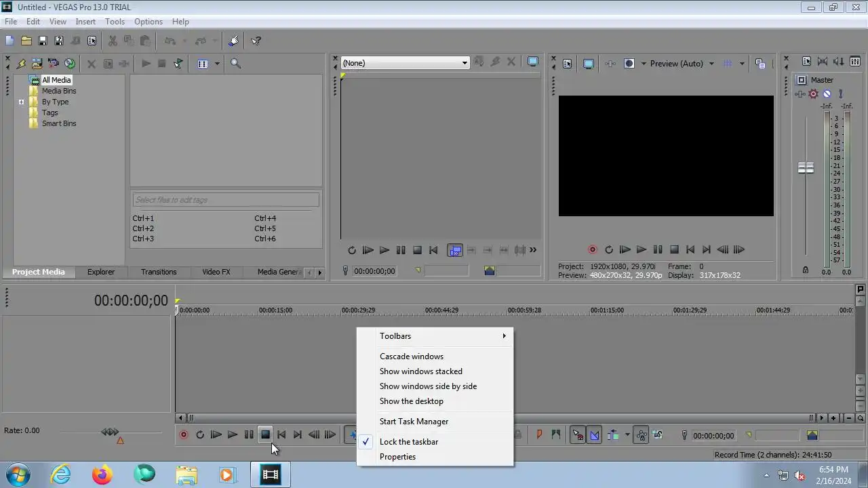868x488 pixels.
Task: Pause playback in the Trimmer
Action: coord(401,250)
